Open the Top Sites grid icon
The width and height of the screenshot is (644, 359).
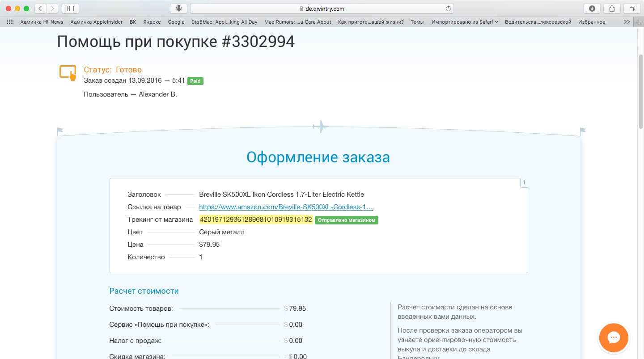click(x=10, y=22)
